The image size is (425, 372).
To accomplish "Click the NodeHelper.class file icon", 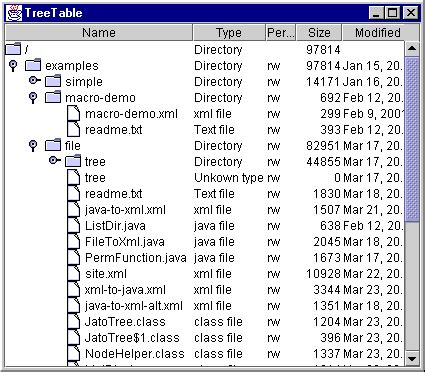I will click(73, 353).
